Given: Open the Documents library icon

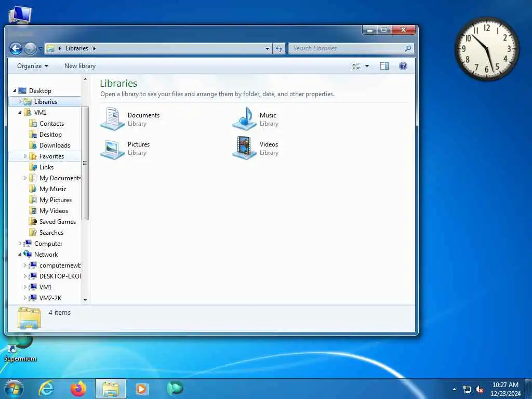Looking at the screenshot, I should (113, 119).
